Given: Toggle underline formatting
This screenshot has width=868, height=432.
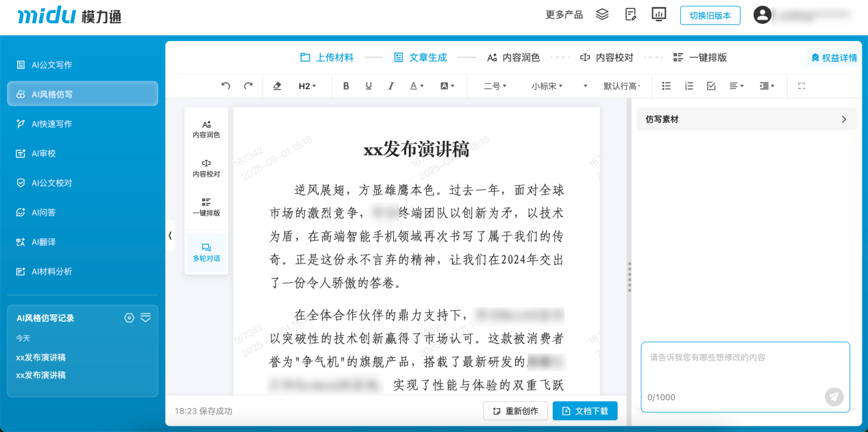Looking at the screenshot, I should [x=368, y=86].
